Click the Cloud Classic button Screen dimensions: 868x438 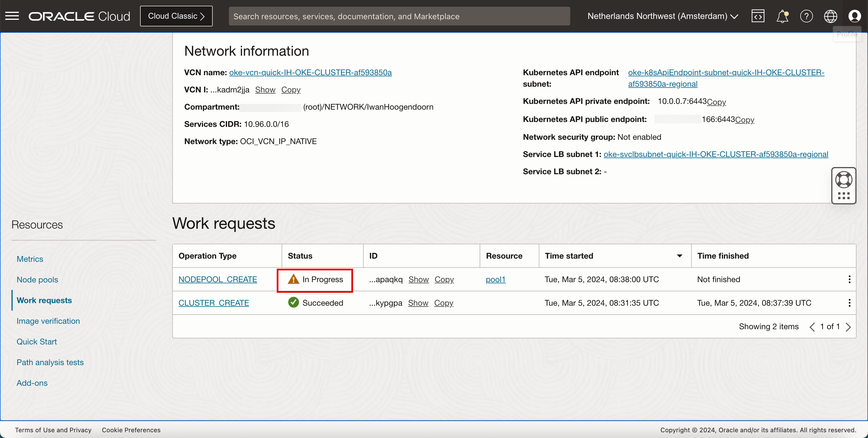click(176, 16)
